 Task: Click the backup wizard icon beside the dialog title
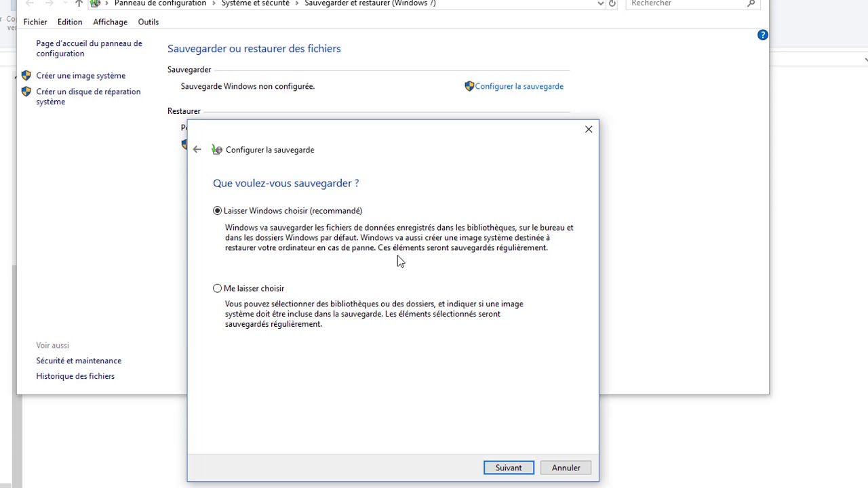[217, 150]
